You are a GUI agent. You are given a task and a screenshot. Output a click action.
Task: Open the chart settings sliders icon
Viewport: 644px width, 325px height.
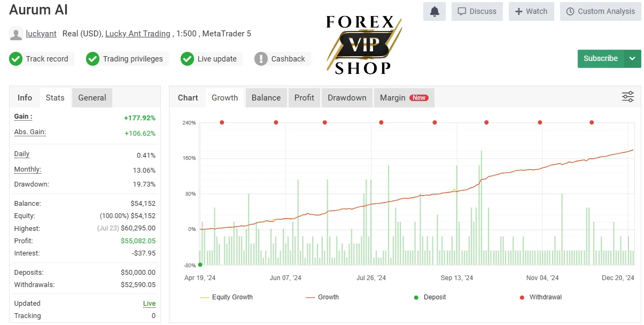[628, 97]
